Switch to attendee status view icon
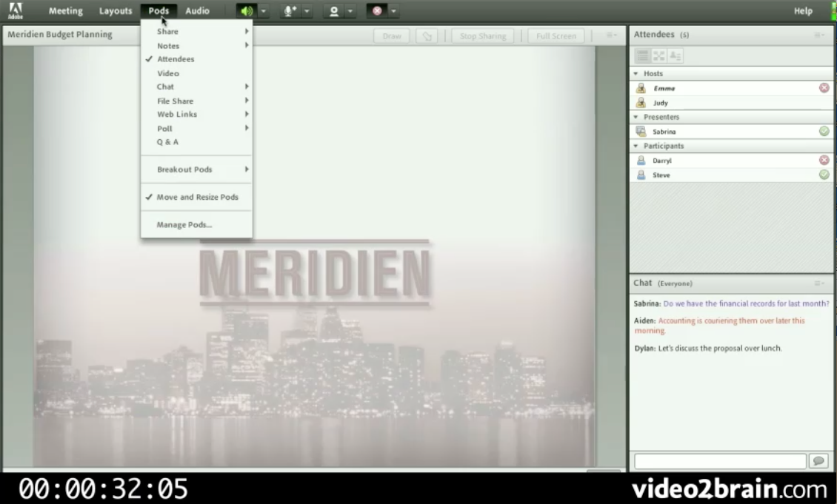 click(676, 56)
